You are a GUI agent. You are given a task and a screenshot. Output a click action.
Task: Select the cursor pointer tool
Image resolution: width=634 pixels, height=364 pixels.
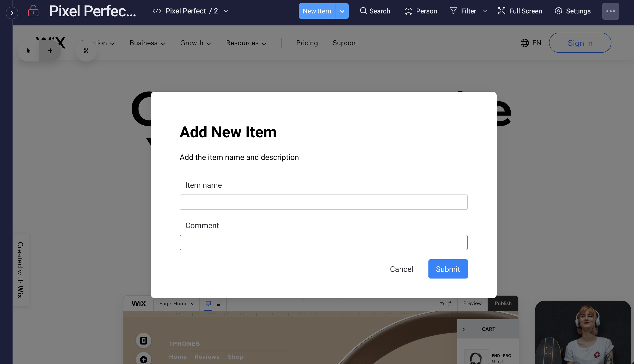[x=29, y=51]
